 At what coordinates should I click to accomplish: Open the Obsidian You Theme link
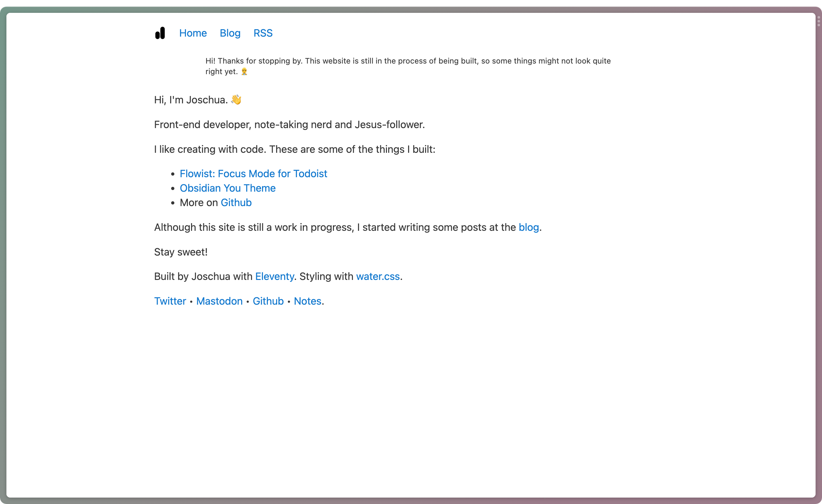tap(228, 188)
